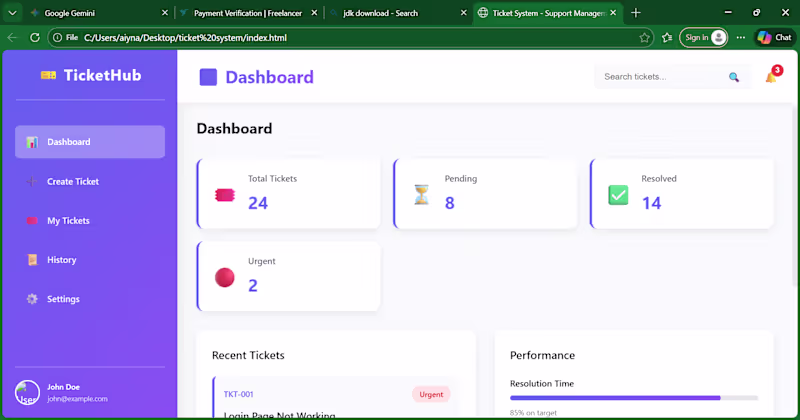Click the page vertical scrollbar
Screen dimensions: 800x420
tap(794, 194)
